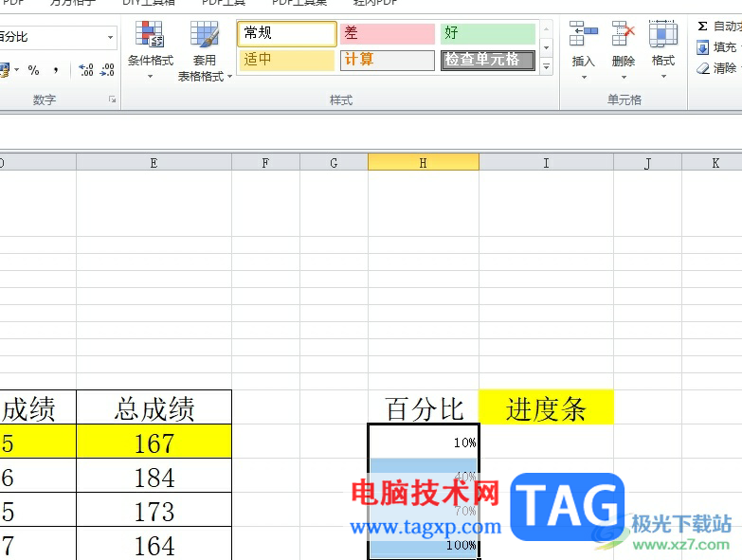
Task: Select column G header
Action: [334, 163]
